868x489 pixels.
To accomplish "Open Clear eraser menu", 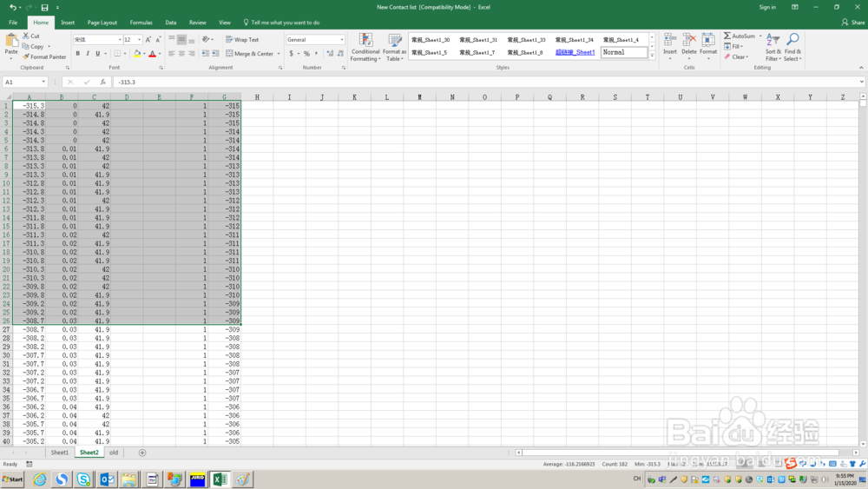I will tap(736, 57).
